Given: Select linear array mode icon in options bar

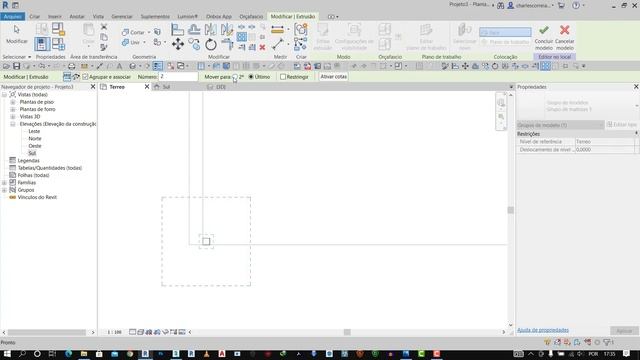Looking at the screenshot, I should tap(67, 77).
